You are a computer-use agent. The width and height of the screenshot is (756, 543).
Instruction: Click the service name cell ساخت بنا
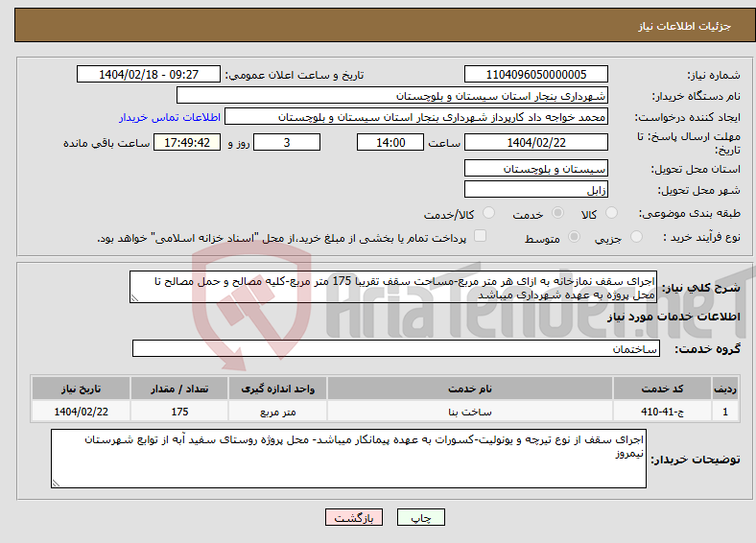click(x=470, y=412)
